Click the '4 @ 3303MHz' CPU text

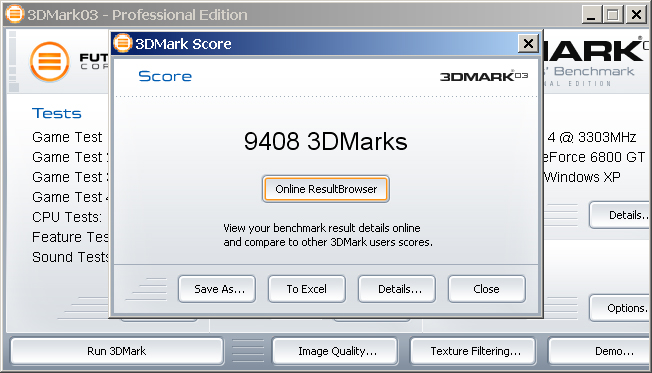(592, 137)
